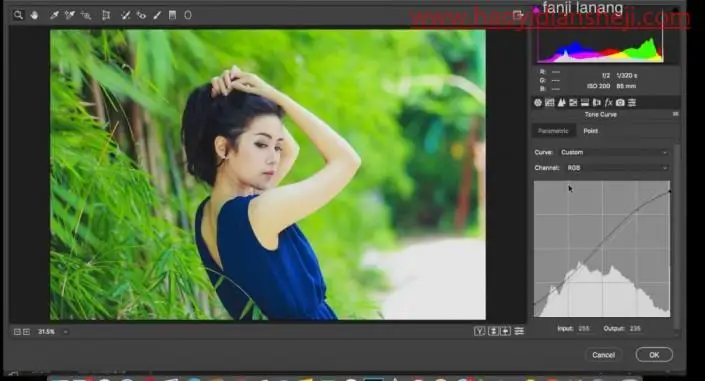Select the Zoom tool in the toolbar

click(x=18, y=15)
